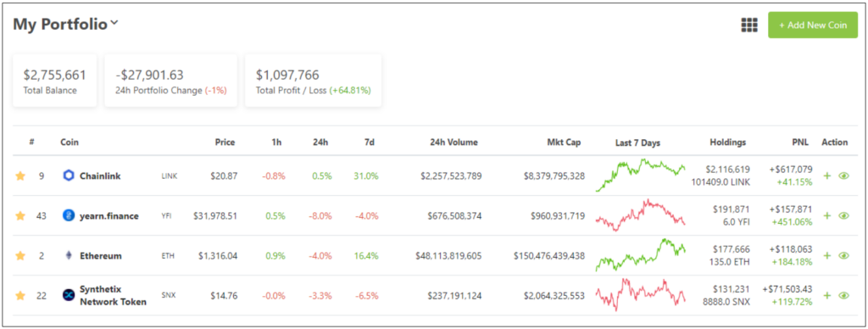Switch to grid view icon
Screen dimensions: 868x329
749,25
